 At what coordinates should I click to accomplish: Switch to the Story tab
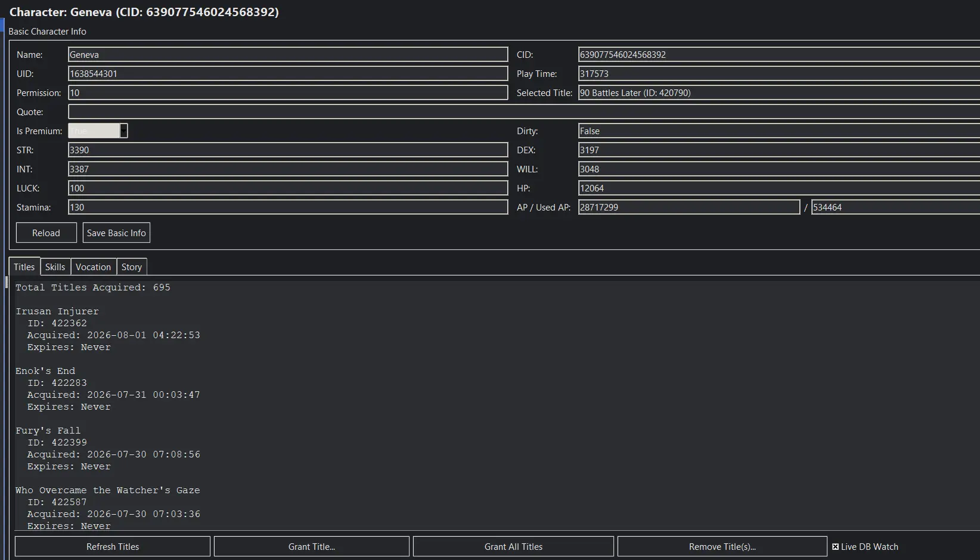132,267
